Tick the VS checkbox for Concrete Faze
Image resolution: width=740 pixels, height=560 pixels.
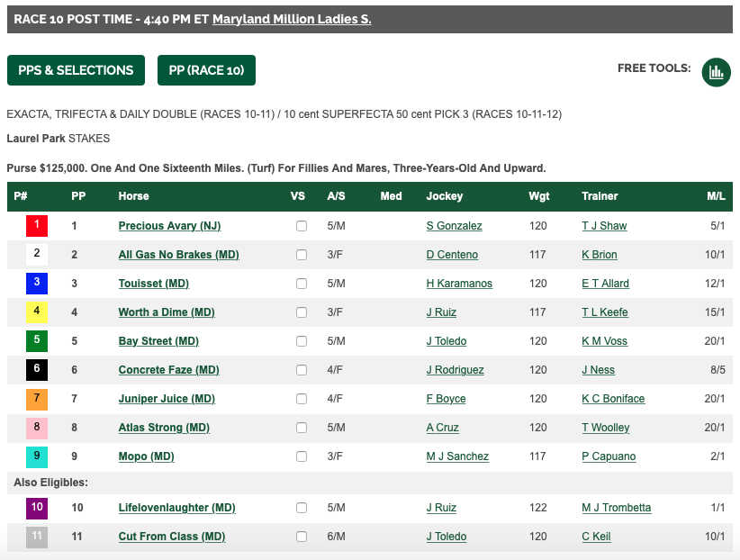[x=302, y=370]
